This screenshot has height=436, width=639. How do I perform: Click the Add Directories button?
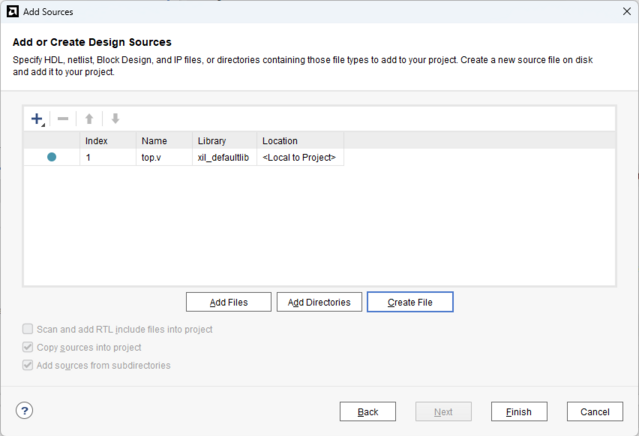pos(319,302)
